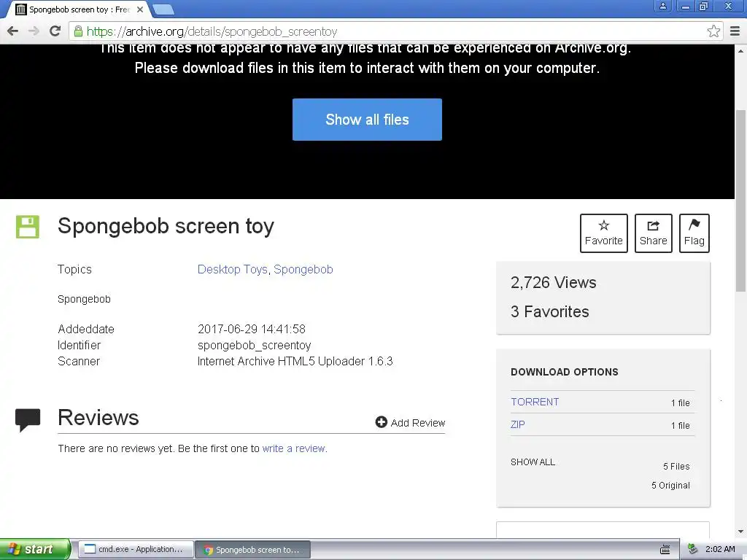Image resolution: width=747 pixels, height=560 pixels.
Task: Click the keyboard icon in system tray
Action: (x=665, y=550)
